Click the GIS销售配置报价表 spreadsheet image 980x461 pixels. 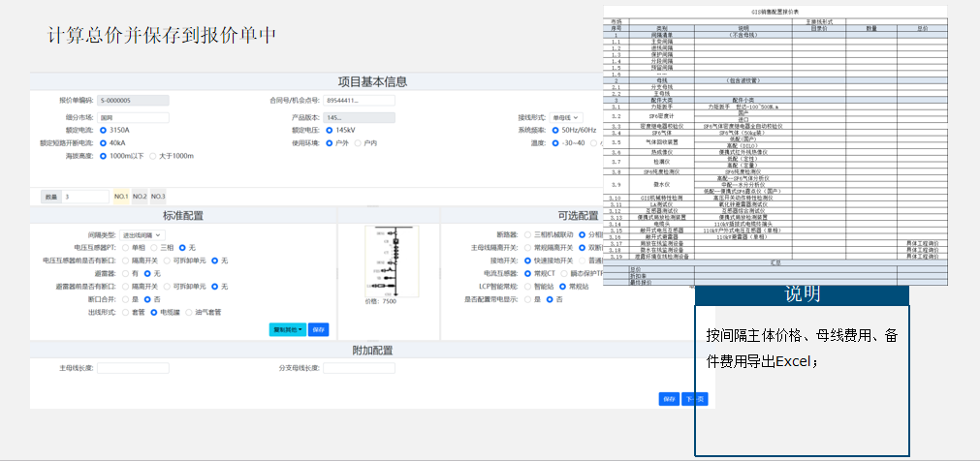point(775,146)
